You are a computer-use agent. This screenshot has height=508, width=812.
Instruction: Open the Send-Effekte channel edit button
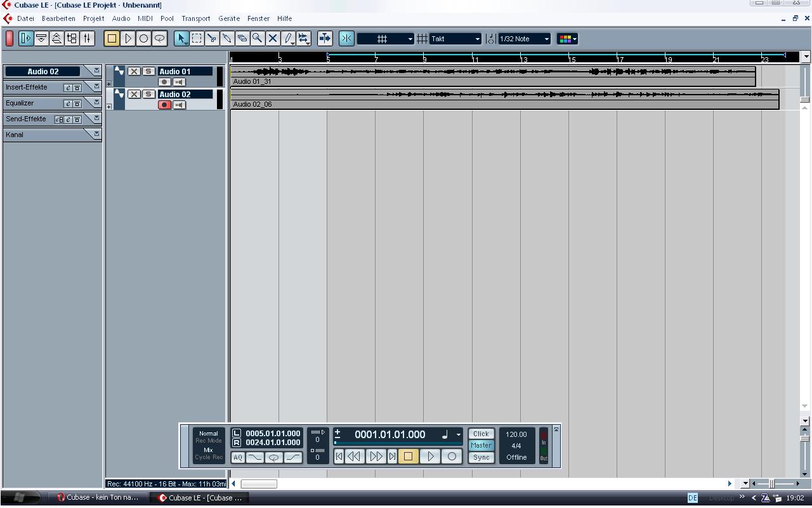(68, 119)
